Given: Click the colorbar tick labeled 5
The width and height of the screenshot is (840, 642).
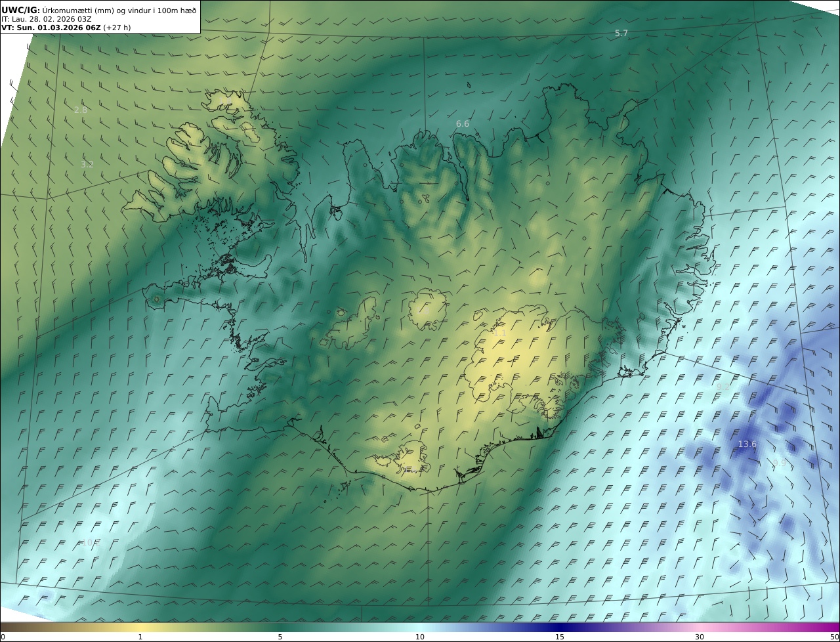Looking at the screenshot, I should (x=280, y=637).
